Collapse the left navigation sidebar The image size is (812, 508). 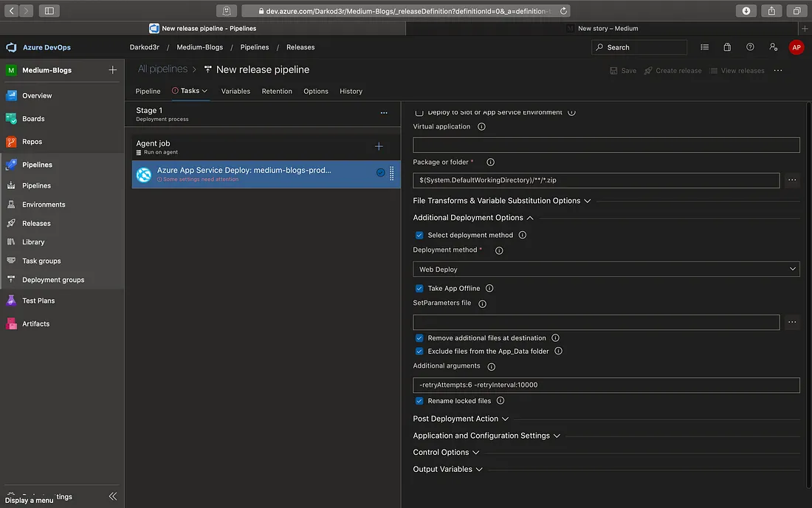coord(113,497)
